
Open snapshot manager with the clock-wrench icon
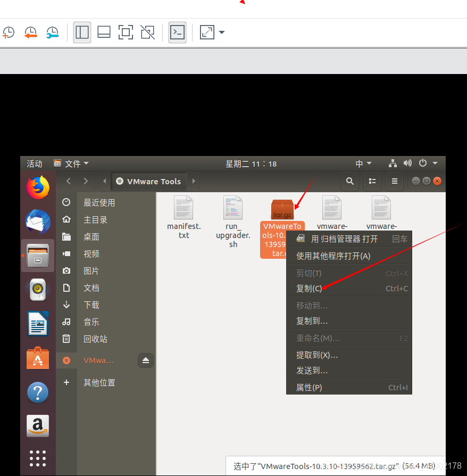point(53,32)
